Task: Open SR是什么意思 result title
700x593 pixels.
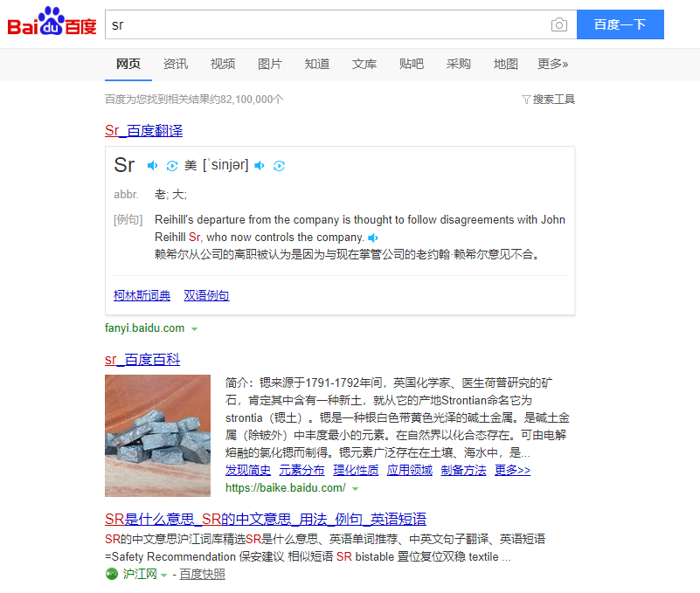Action: pyautogui.click(x=266, y=520)
